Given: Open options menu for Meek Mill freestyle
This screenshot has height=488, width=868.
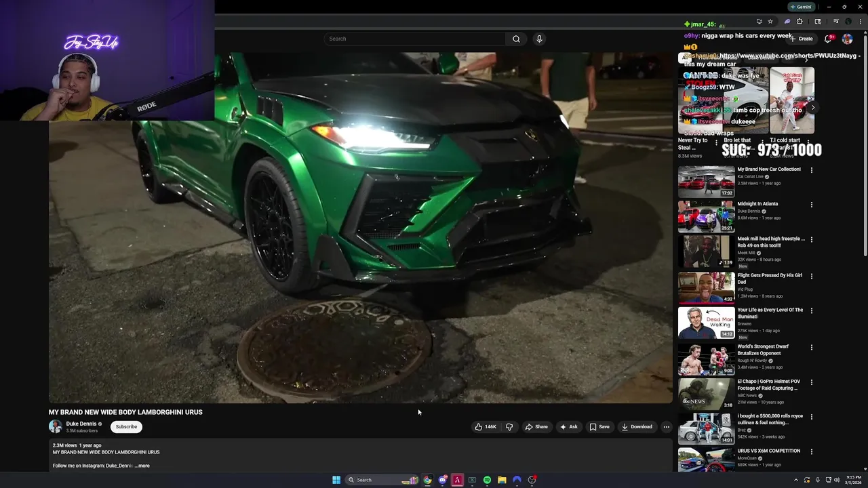Looking at the screenshot, I should (x=811, y=239).
